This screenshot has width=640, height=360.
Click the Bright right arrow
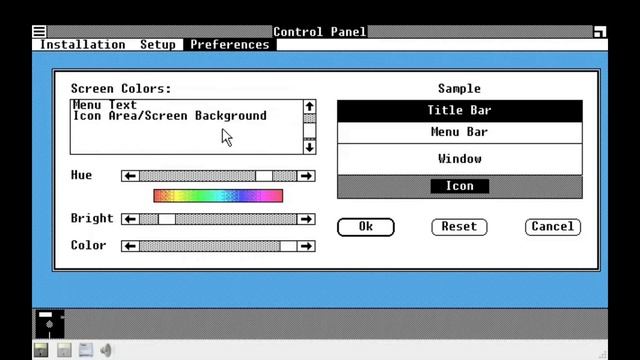point(306,219)
